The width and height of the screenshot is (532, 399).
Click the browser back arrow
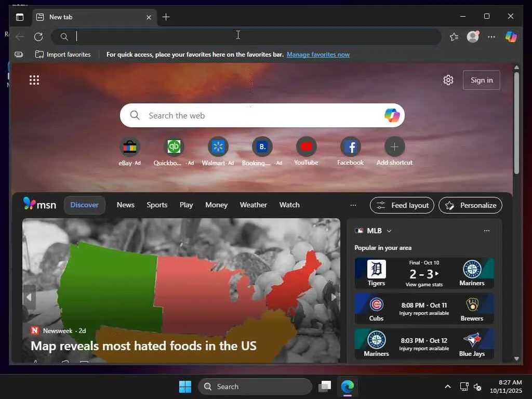pos(20,37)
